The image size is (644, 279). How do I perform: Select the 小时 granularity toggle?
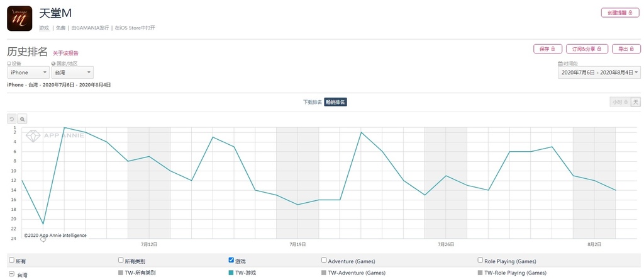[x=619, y=102]
